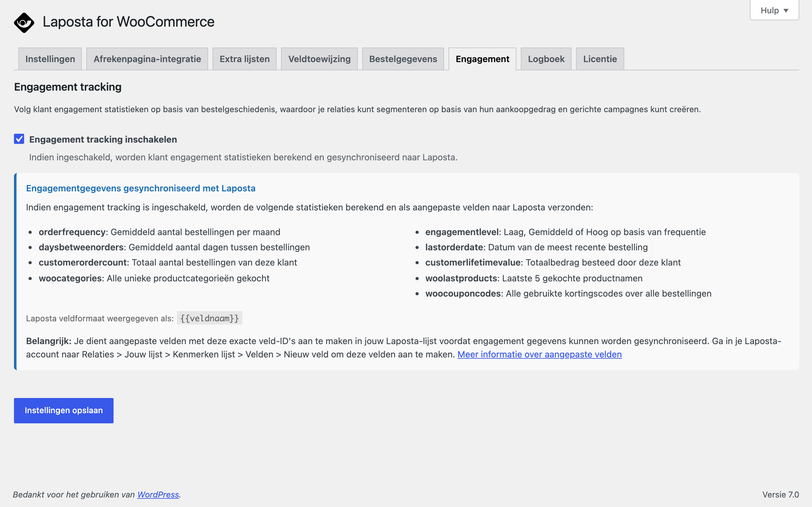Open the Hulp dropdown arrow

tap(786, 11)
